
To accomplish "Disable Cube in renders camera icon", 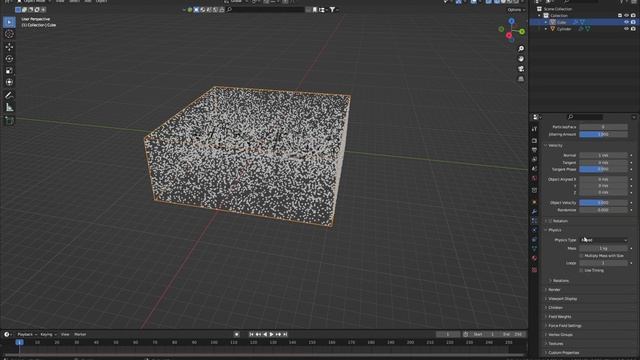I will coord(633,22).
